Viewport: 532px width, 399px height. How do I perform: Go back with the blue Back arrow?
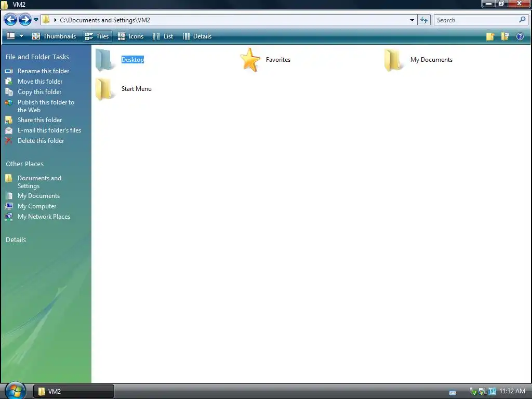coord(10,20)
